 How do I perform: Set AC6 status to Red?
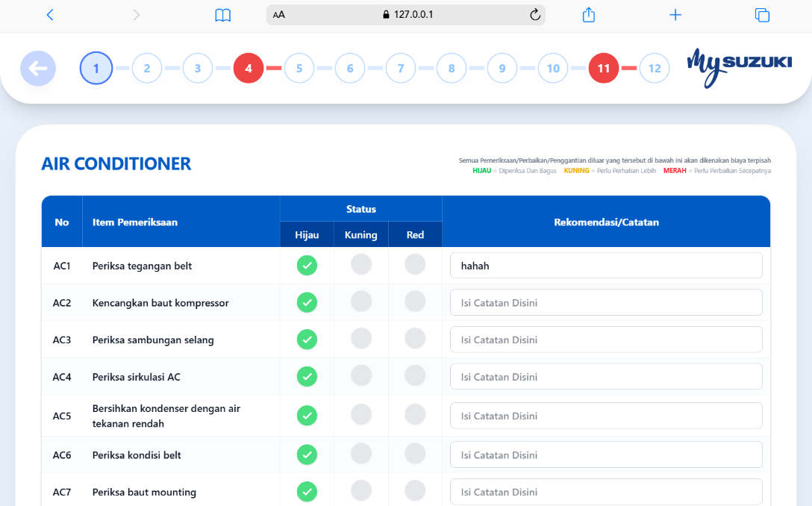coord(415,454)
